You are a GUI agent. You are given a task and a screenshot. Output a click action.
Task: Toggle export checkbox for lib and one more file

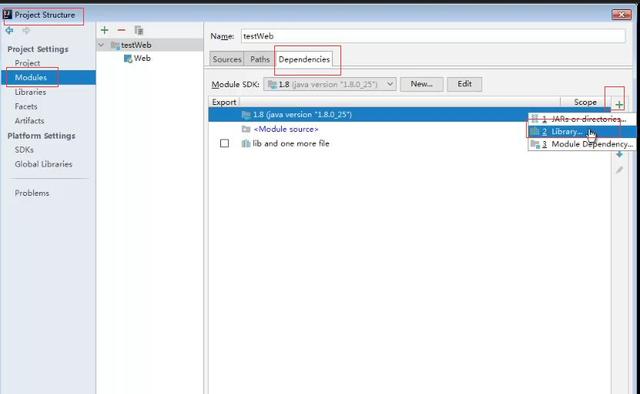(224, 143)
